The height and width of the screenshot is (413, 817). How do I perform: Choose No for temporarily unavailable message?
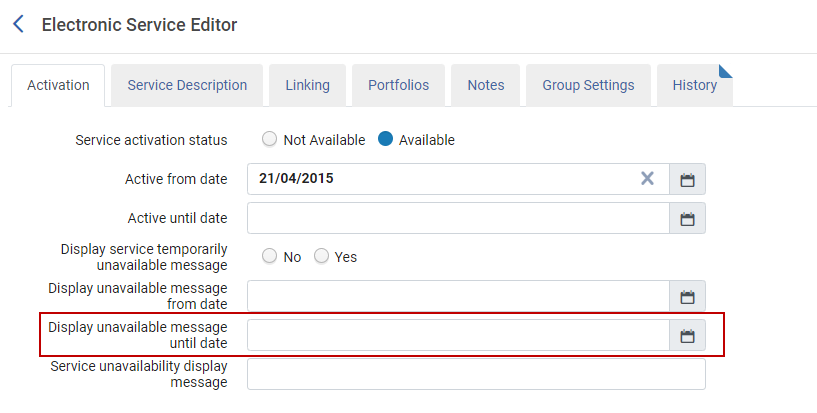pos(270,257)
